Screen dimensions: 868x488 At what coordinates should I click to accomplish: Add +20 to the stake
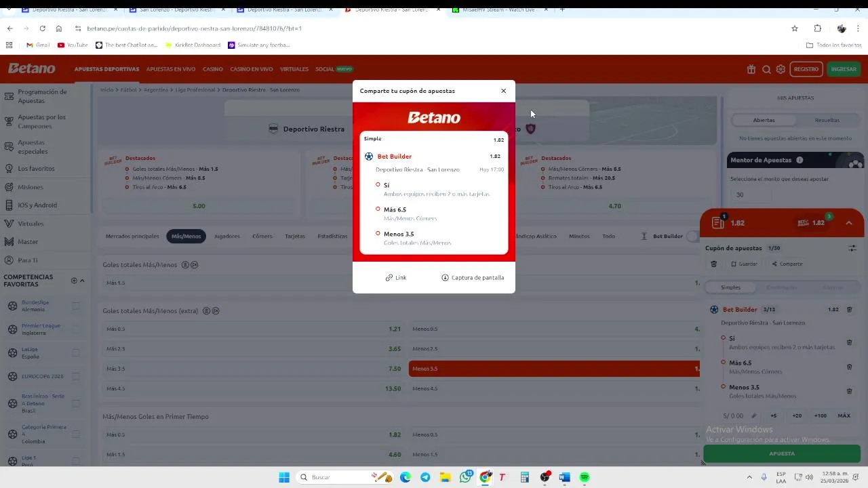[x=797, y=416]
